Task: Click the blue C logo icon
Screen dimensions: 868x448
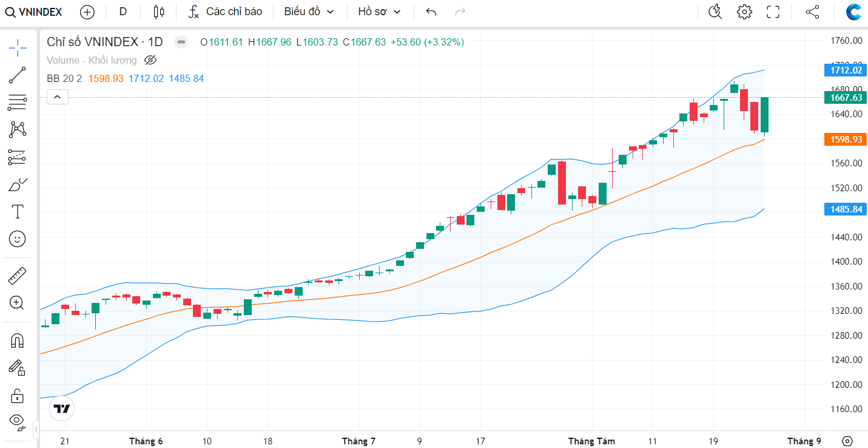Action: [855, 12]
